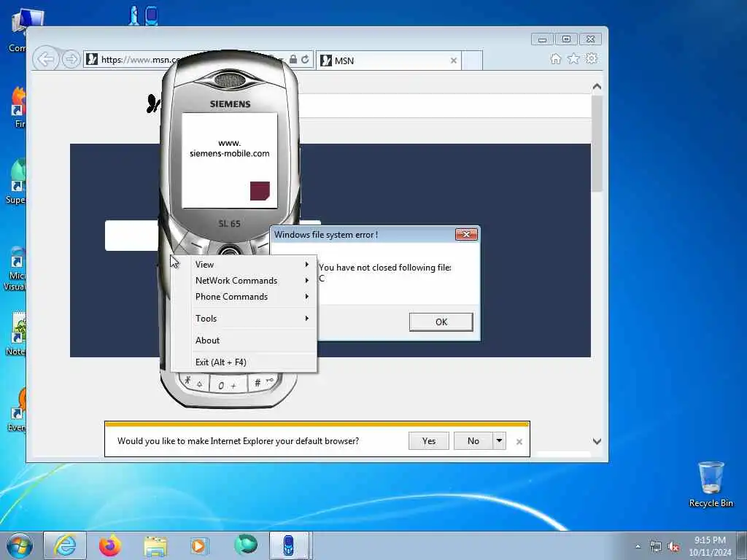The width and height of the screenshot is (747, 560).
Task: Expand the View submenu arrow
Action: [307, 264]
